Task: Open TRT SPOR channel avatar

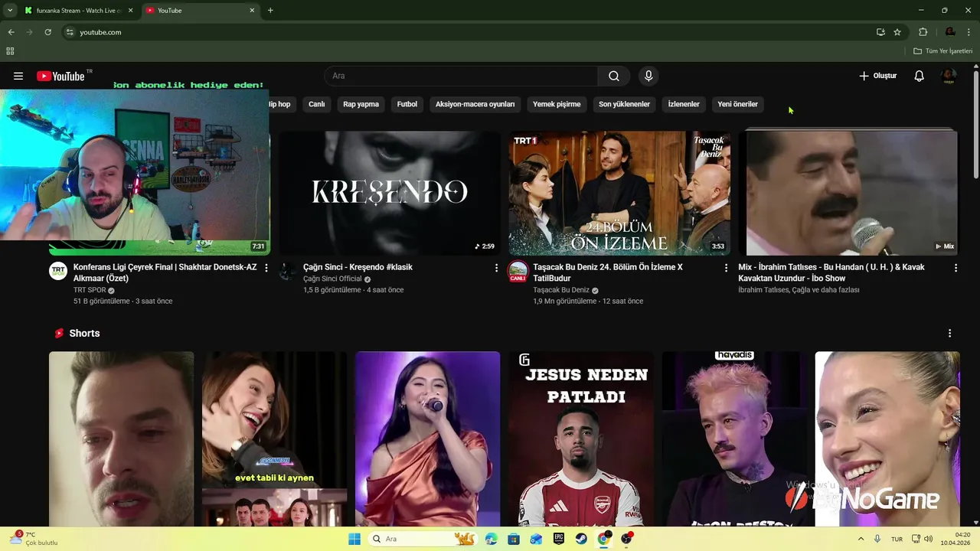Action: click(x=58, y=271)
